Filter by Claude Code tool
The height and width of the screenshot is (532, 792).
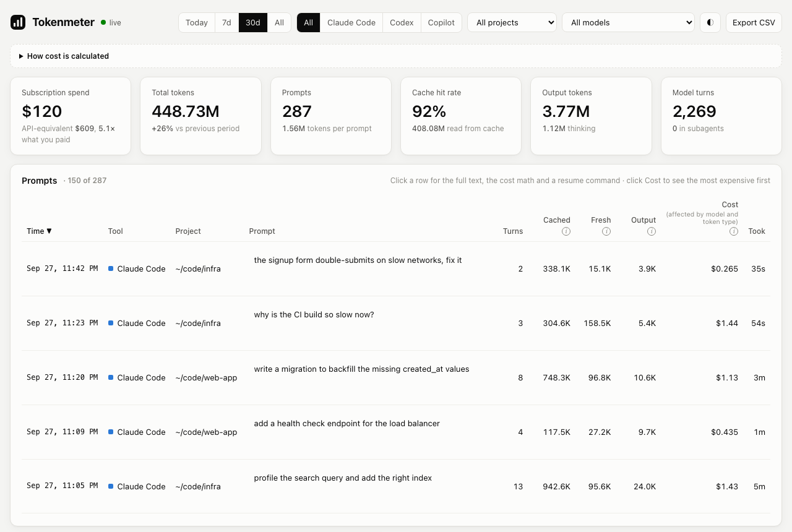351,22
